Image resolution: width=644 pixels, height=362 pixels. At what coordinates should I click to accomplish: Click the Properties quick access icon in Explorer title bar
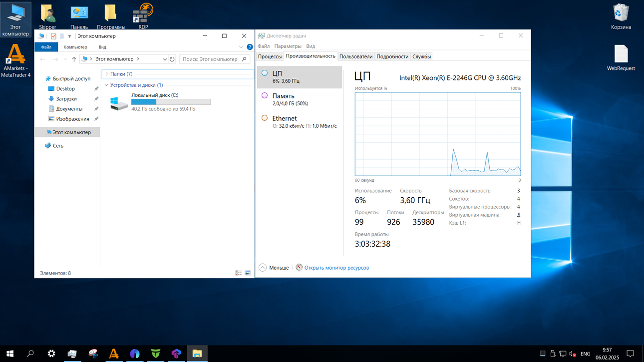(54, 36)
